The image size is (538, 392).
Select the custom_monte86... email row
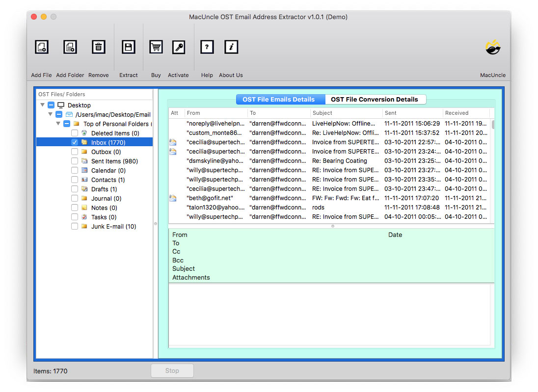[329, 133]
